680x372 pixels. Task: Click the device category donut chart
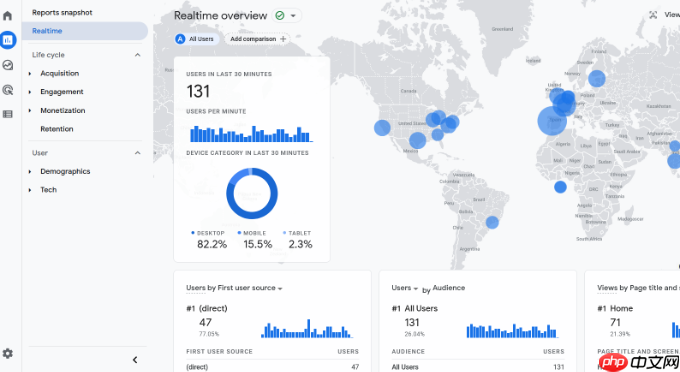click(252, 193)
